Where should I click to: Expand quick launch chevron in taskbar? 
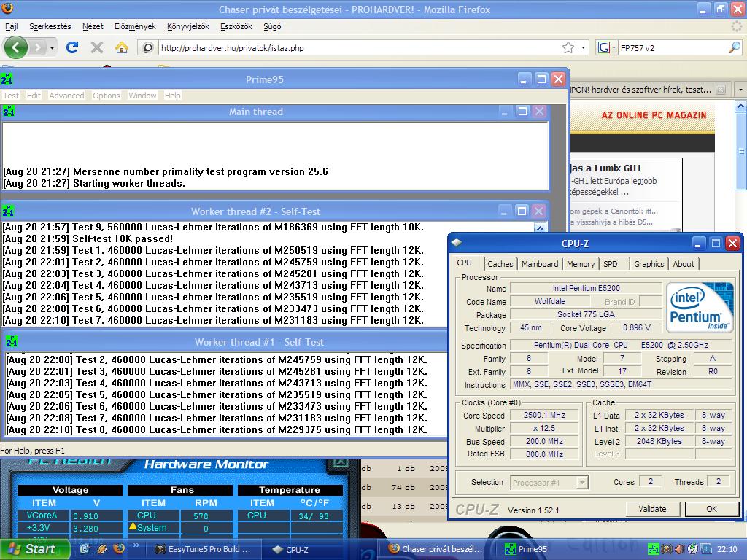[x=136, y=545]
